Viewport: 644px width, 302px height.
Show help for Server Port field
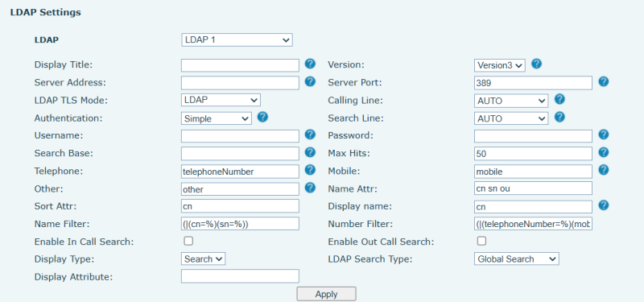click(603, 81)
